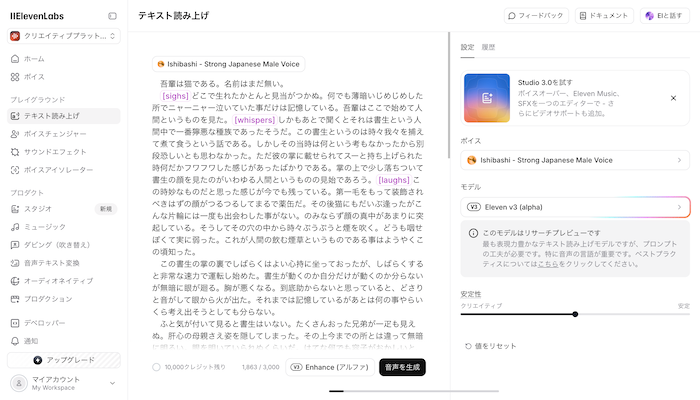Image resolution: width=700 pixels, height=400 pixels.
Task: Open ミュージック product
Action: pyautogui.click(x=45, y=227)
